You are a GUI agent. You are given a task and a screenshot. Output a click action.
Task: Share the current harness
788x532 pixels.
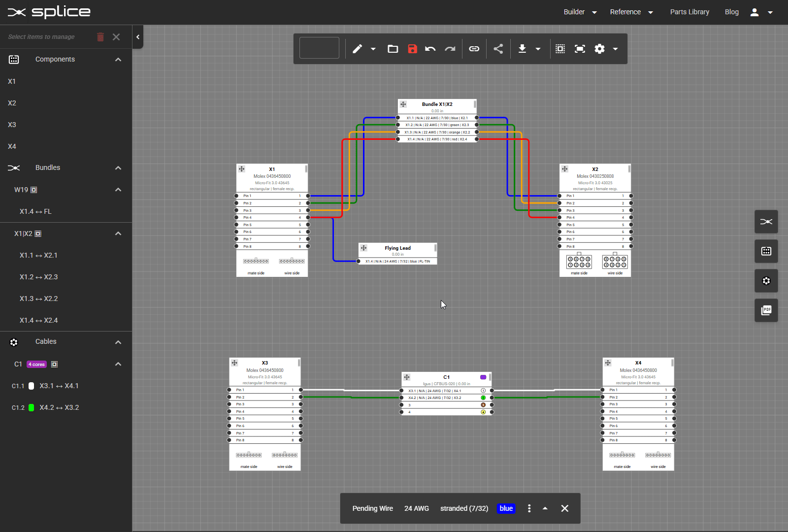click(x=498, y=49)
